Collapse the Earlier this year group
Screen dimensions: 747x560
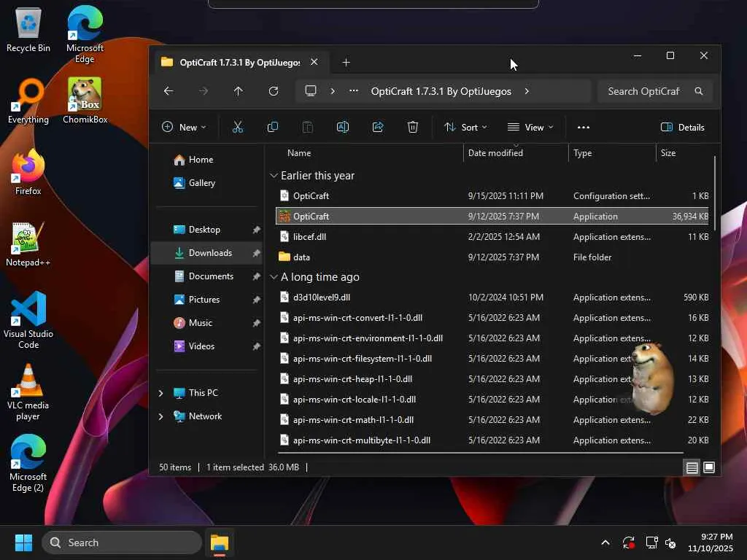tap(274, 176)
